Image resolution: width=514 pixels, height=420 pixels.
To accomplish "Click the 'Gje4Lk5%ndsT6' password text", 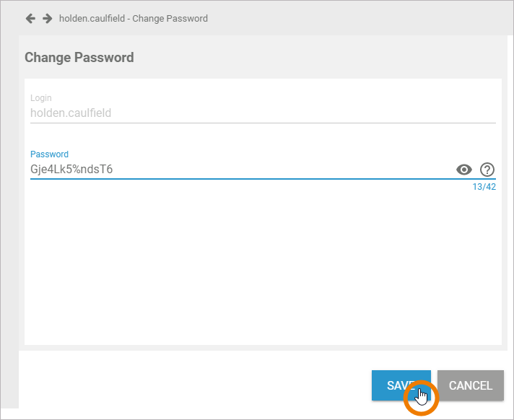I will coord(71,170).
